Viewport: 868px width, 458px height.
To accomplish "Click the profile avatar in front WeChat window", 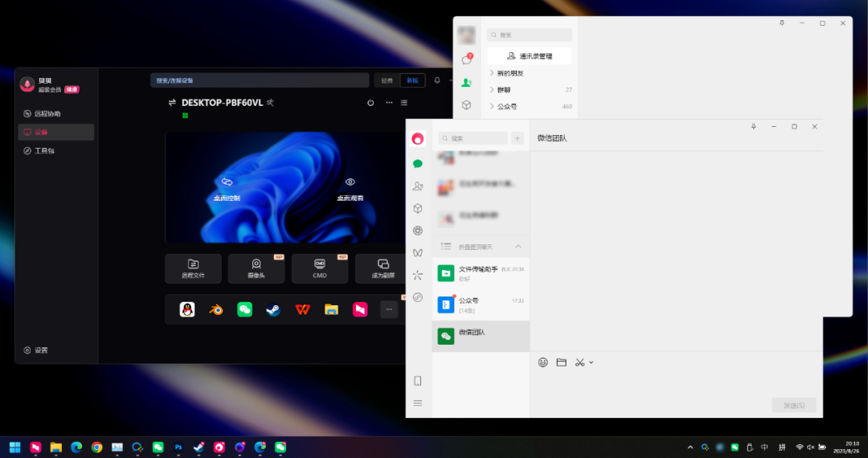I will coord(418,138).
